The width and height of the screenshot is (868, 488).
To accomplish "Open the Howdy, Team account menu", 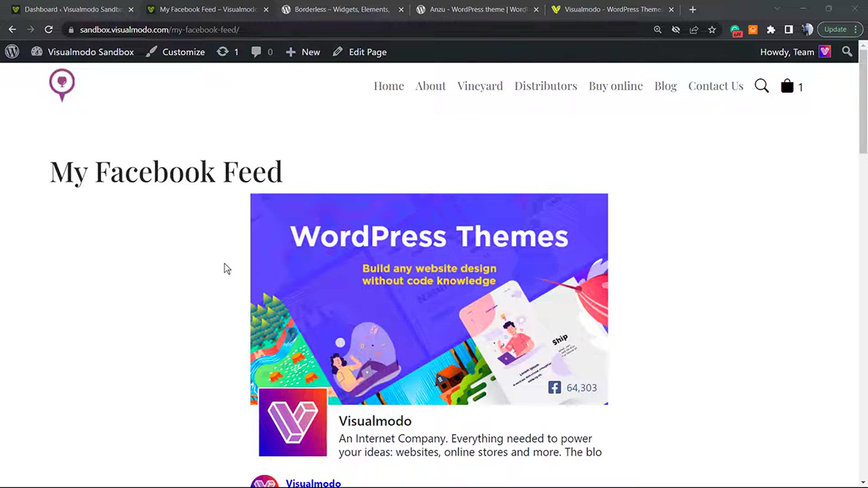I will (x=795, y=52).
